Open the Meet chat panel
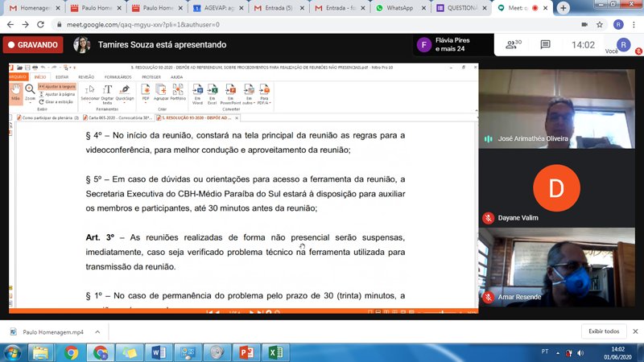 pos(545,45)
